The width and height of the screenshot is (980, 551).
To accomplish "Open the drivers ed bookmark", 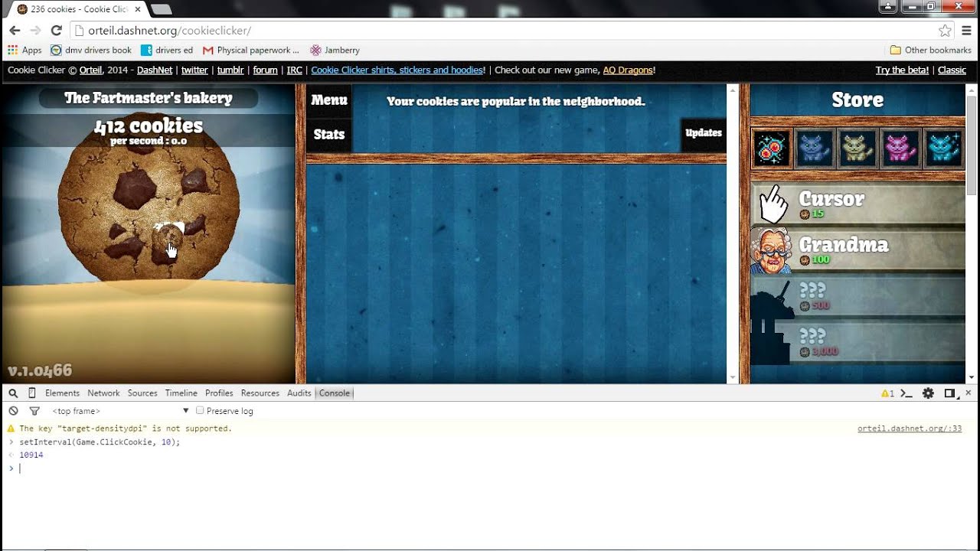I will [167, 50].
